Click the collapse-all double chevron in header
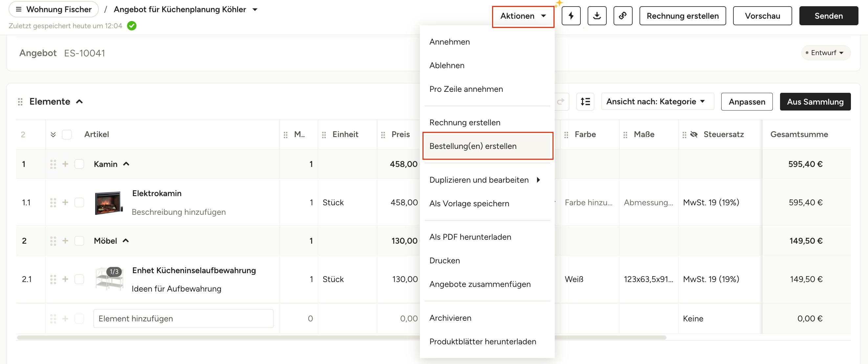 (x=53, y=135)
